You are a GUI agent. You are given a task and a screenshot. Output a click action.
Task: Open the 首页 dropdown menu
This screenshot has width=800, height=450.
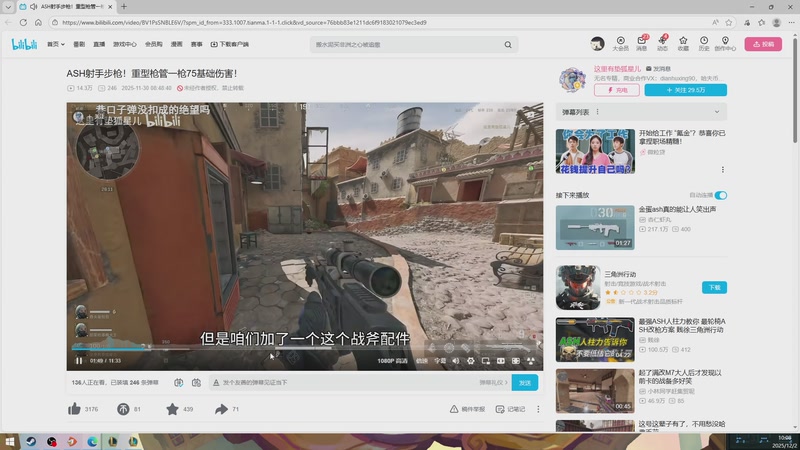(x=56, y=44)
